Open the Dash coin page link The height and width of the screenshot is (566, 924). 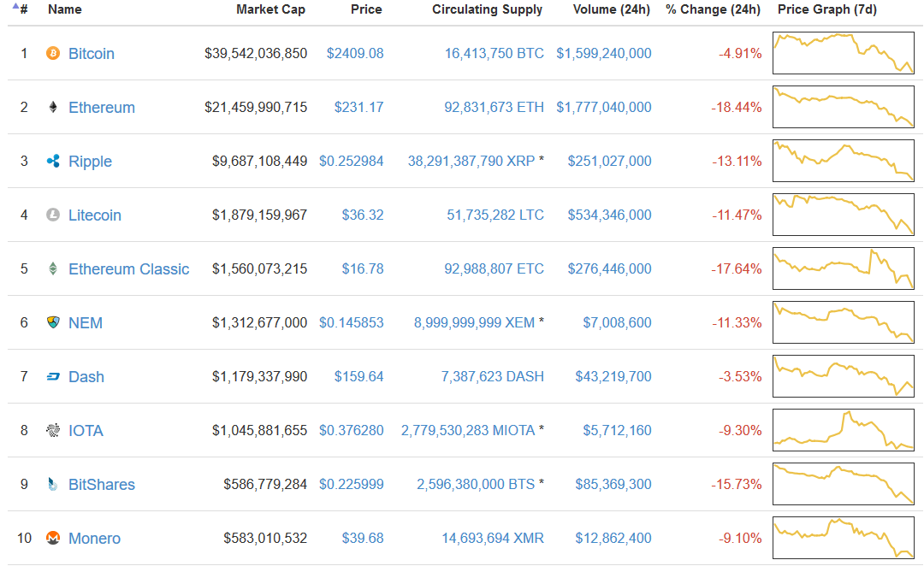(x=86, y=377)
